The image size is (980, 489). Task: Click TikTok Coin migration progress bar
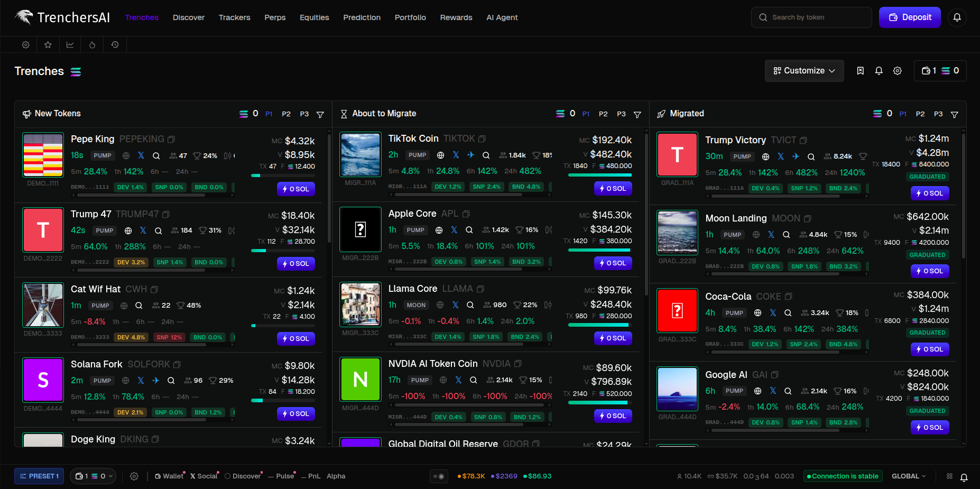point(600,175)
